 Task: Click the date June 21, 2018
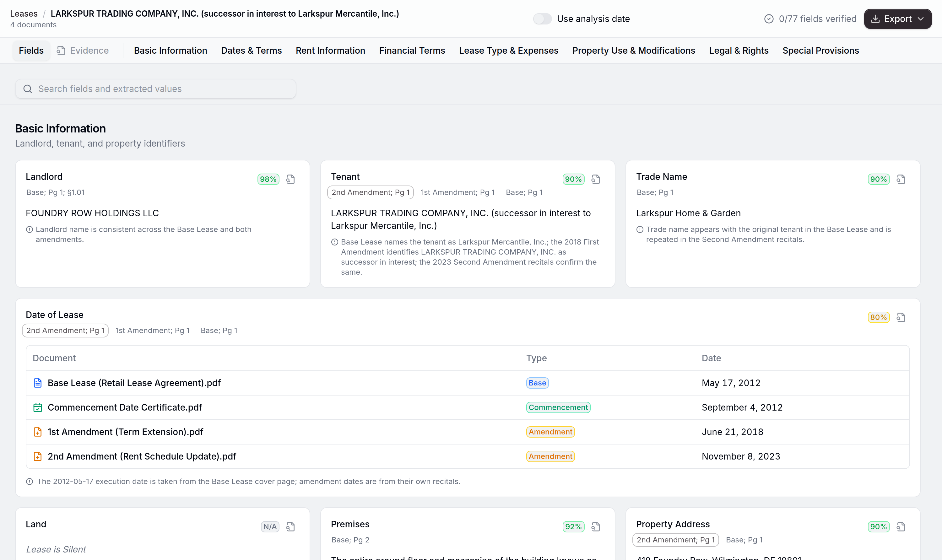point(732,432)
